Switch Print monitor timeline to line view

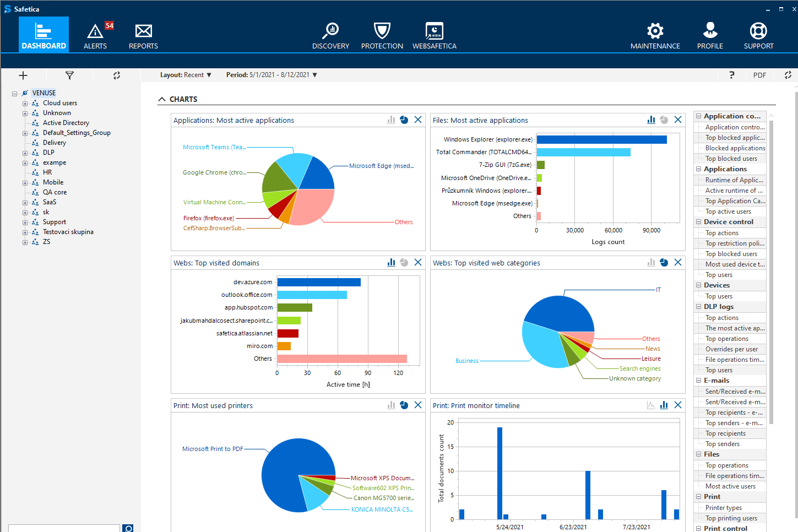click(651, 405)
